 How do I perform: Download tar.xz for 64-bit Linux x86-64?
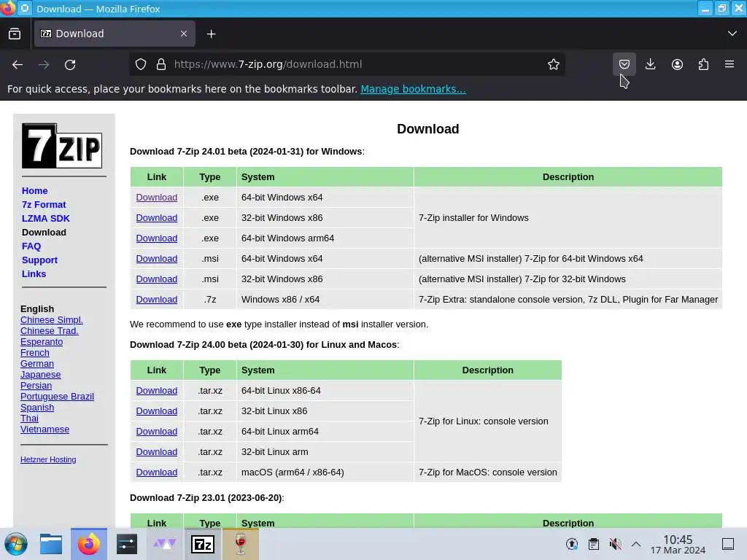(x=157, y=391)
